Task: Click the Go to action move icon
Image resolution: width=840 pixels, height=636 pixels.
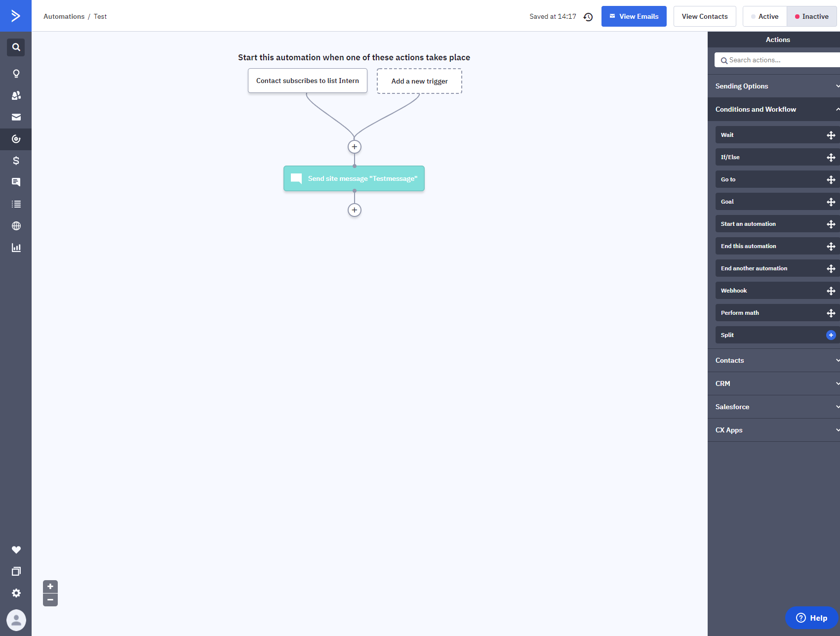Action: pos(831,179)
